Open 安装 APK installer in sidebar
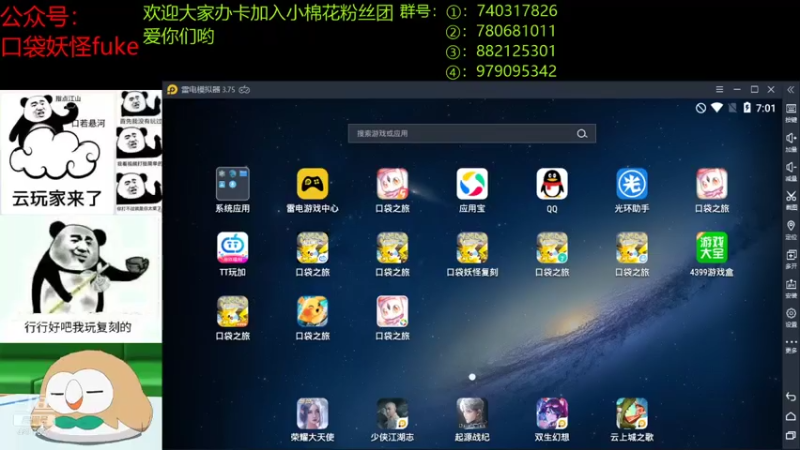Screen dimensions: 800x450 [791, 288]
